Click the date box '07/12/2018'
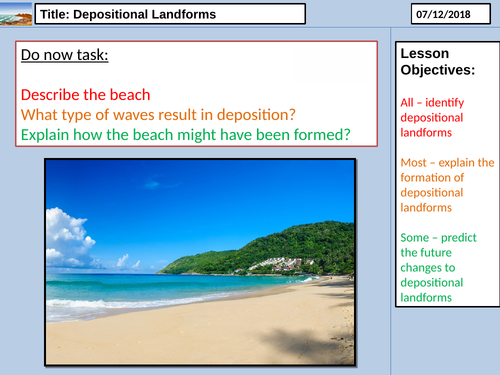Screen dimensions: 500x375 point(451,14)
